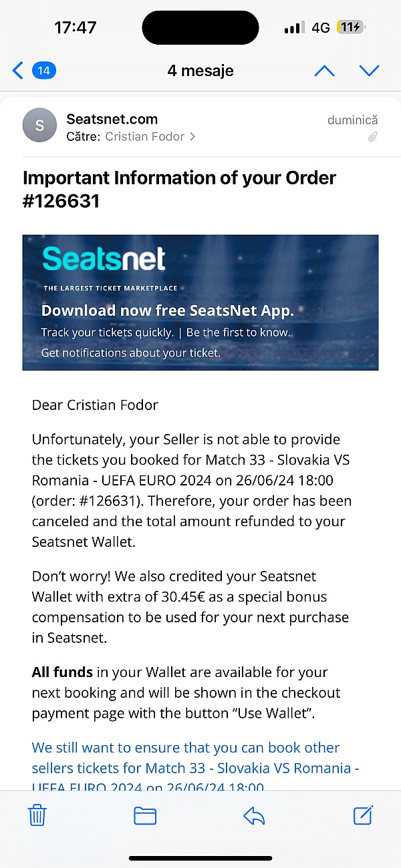Tap the email subject Order #126631
This screenshot has height=868, width=401.
[179, 189]
